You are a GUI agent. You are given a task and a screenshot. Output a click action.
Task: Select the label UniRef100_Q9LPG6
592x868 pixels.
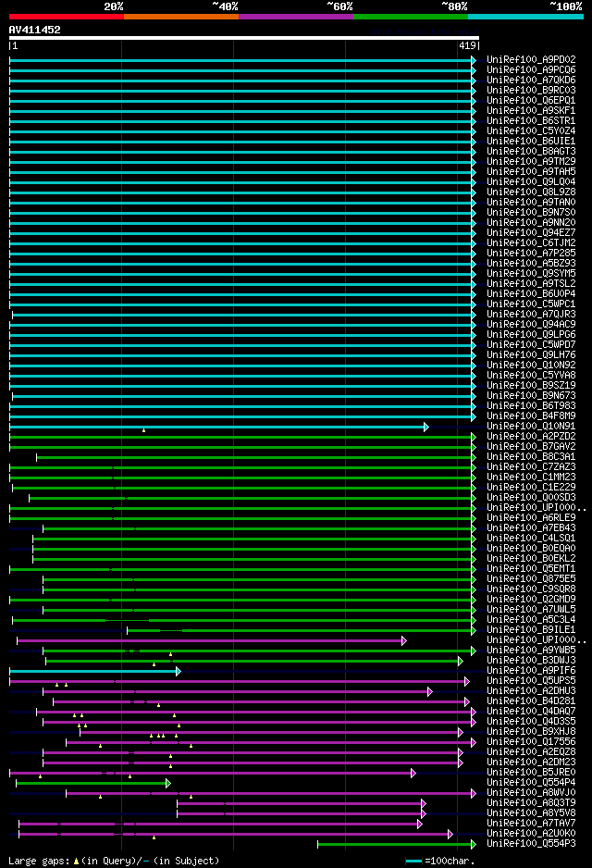pyautogui.click(x=531, y=334)
